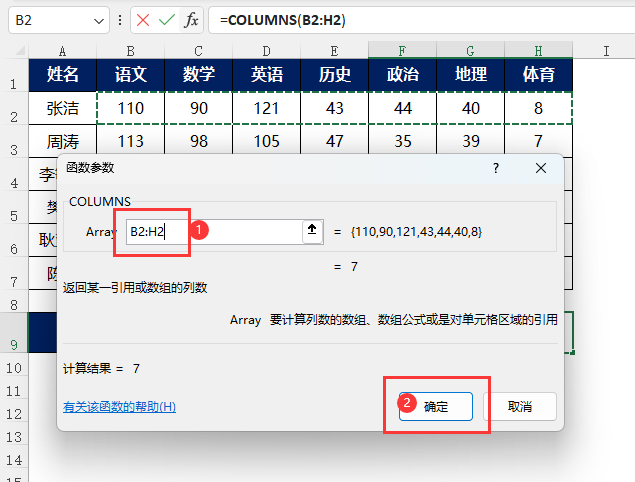Click cell with value 39
Viewport: 635px width, 482px height.
pos(471,140)
